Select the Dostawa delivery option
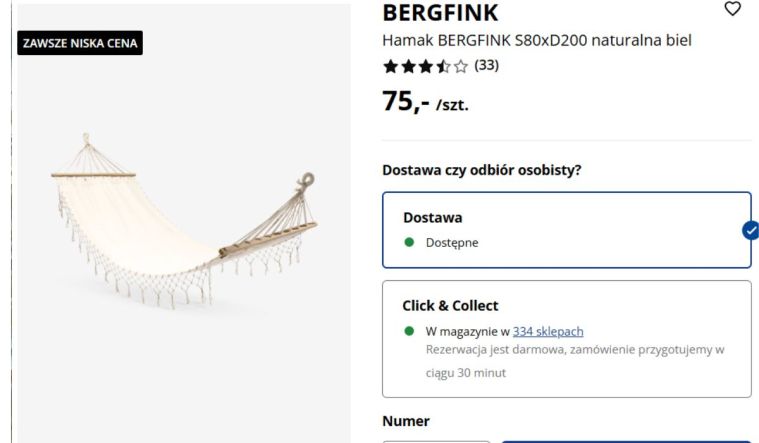Image resolution: width=759 pixels, height=443 pixels. click(x=566, y=229)
